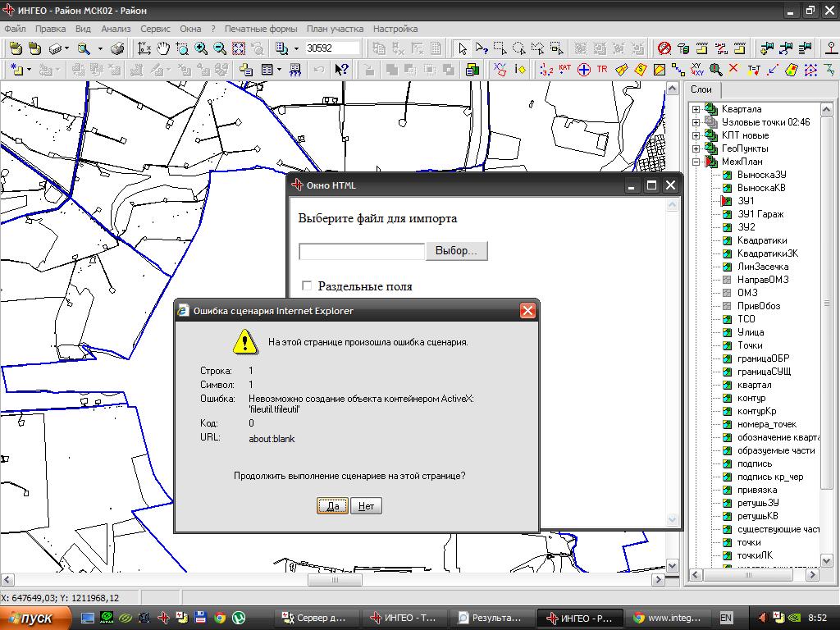The height and width of the screenshot is (630, 840).
Task: Click the TR toolbar icon
Action: point(602,69)
